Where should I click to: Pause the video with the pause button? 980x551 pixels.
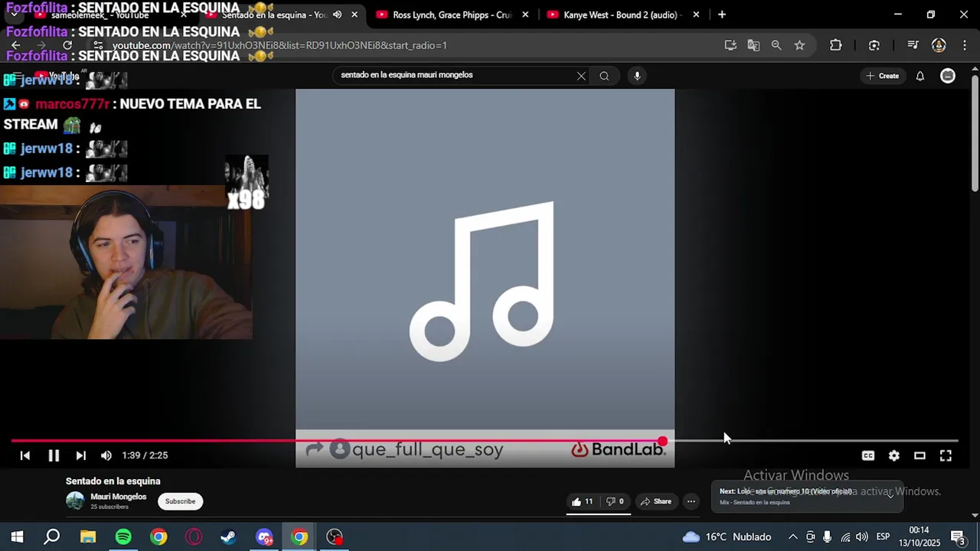(54, 455)
